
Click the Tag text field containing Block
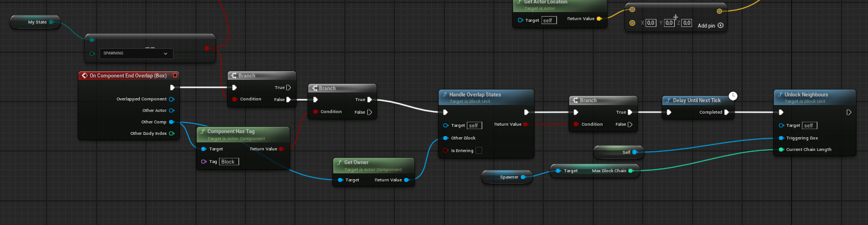(229, 162)
